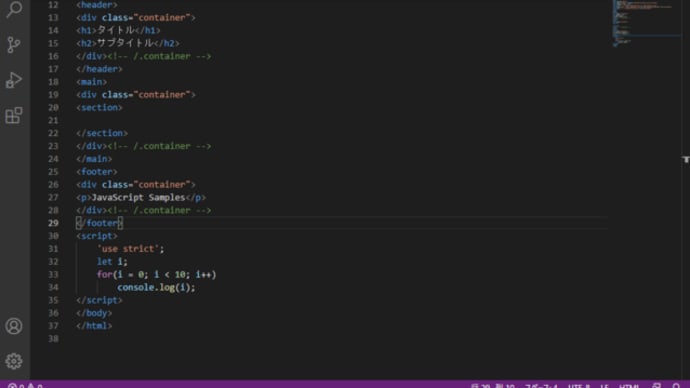This screenshot has width=690, height=388.
Task: Click the </main> closing tag
Action: point(94,159)
